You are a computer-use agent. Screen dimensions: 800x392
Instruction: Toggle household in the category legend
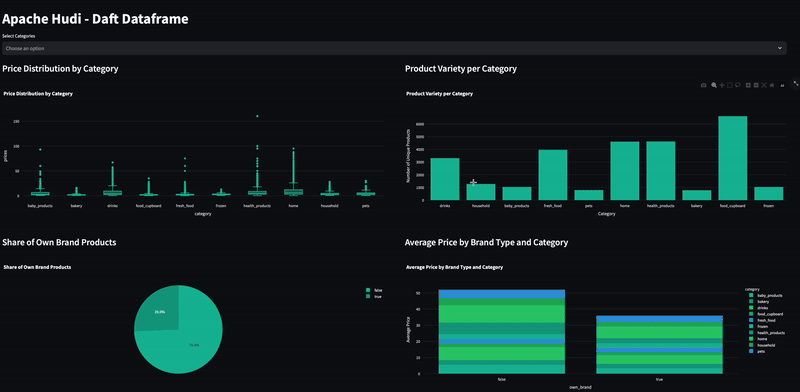762,345
